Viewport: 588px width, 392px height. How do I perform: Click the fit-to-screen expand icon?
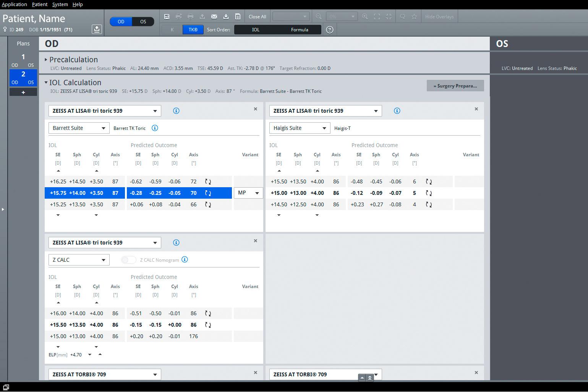point(377,16)
